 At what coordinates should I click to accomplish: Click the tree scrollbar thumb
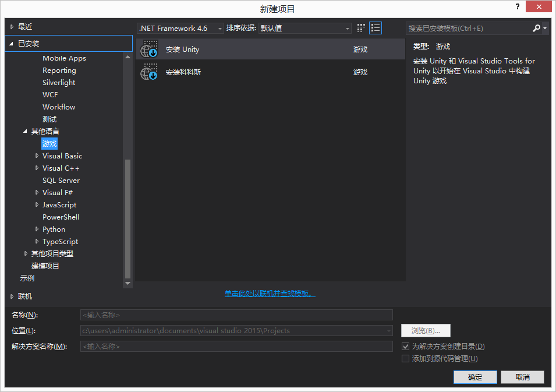click(x=128, y=218)
